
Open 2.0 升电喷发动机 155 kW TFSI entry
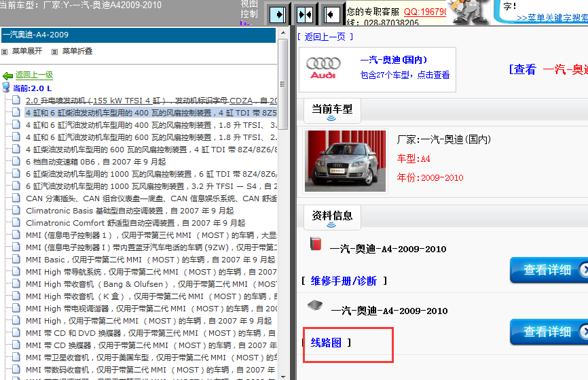pos(151,101)
